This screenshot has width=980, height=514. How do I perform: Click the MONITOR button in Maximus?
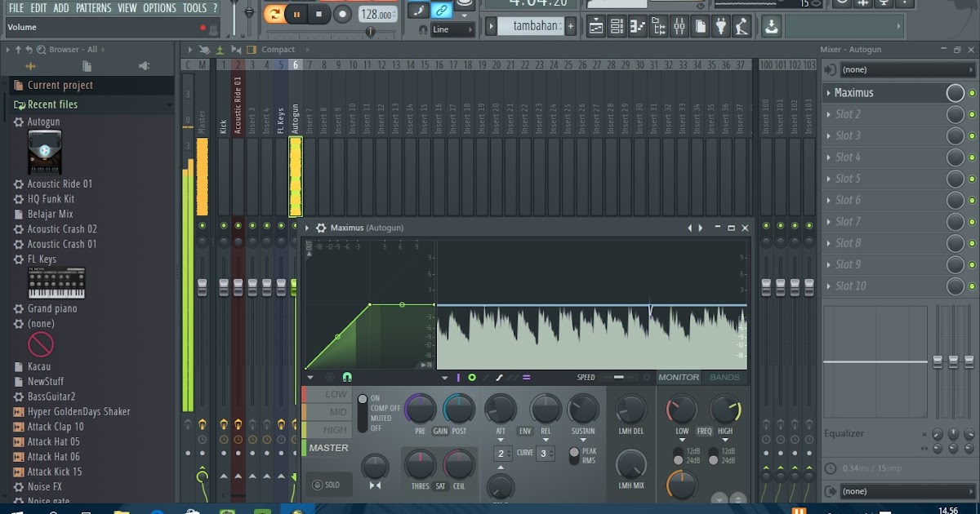tap(678, 377)
